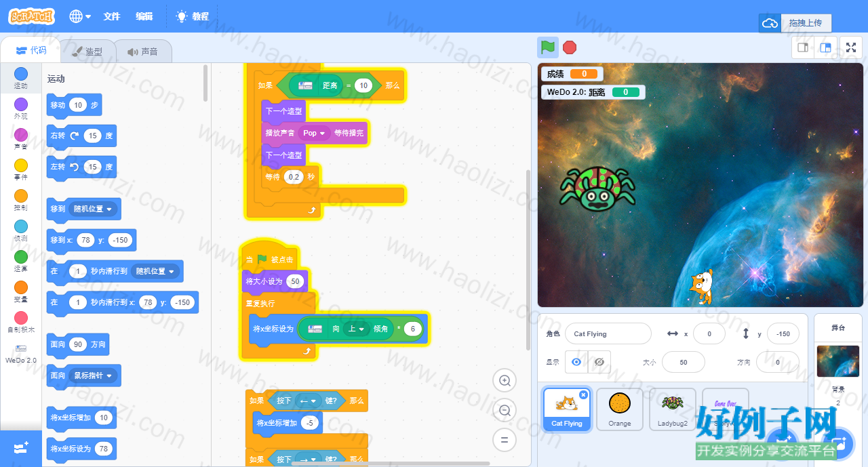Switch to small stage layout

[x=803, y=47]
